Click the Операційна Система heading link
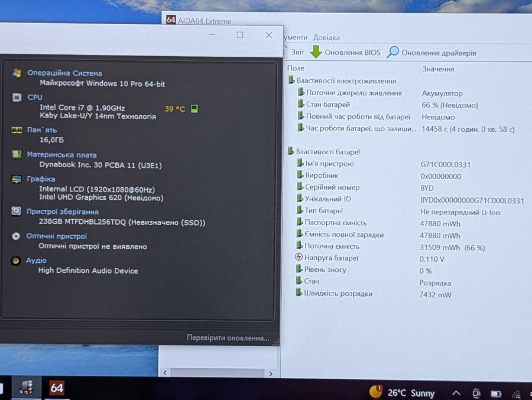 coord(65,73)
